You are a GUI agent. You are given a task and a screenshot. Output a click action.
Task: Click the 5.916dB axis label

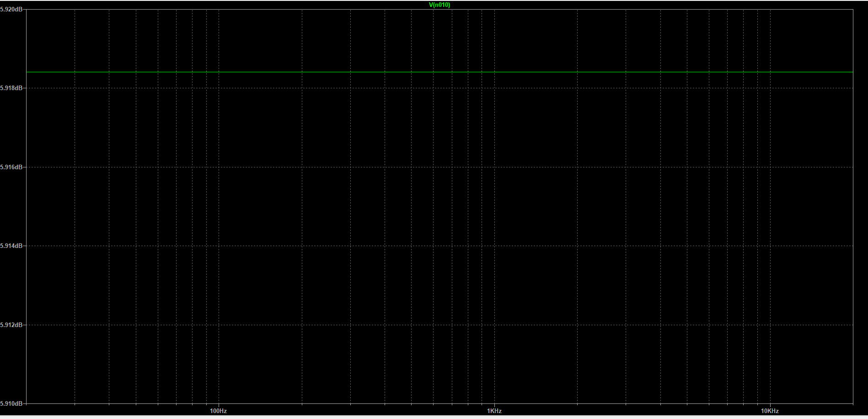[11, 167]
